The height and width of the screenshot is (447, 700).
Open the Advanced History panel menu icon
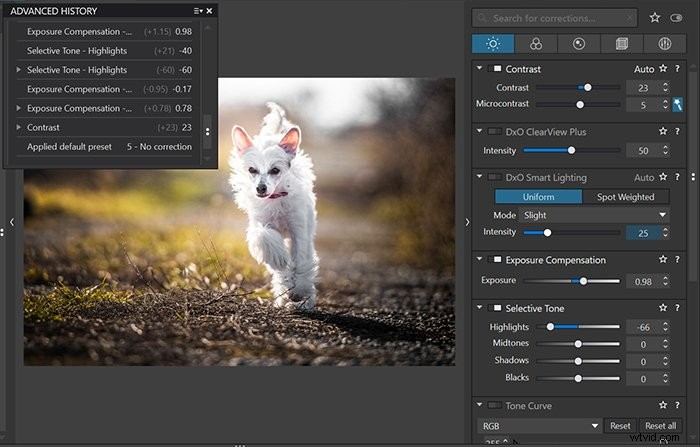198,11
